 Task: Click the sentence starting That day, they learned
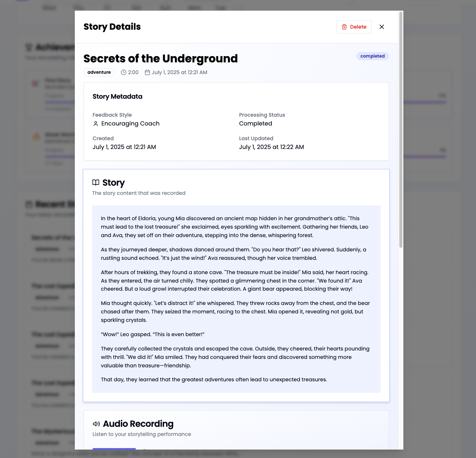(x=214, y=379)
